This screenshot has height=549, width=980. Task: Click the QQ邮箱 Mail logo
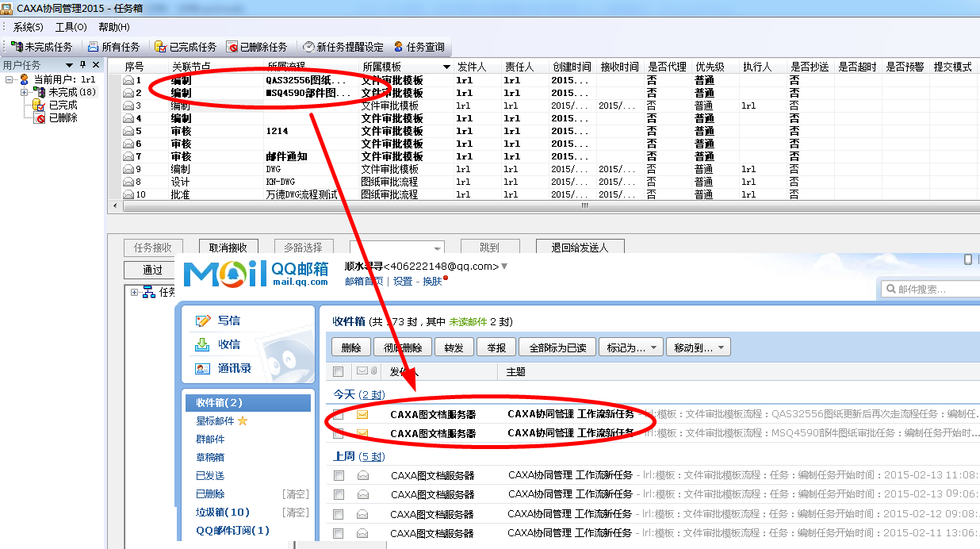[255, 272]
